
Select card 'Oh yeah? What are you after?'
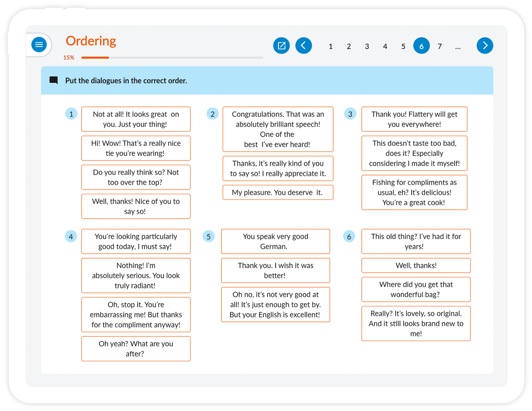(x=136, y=349)
